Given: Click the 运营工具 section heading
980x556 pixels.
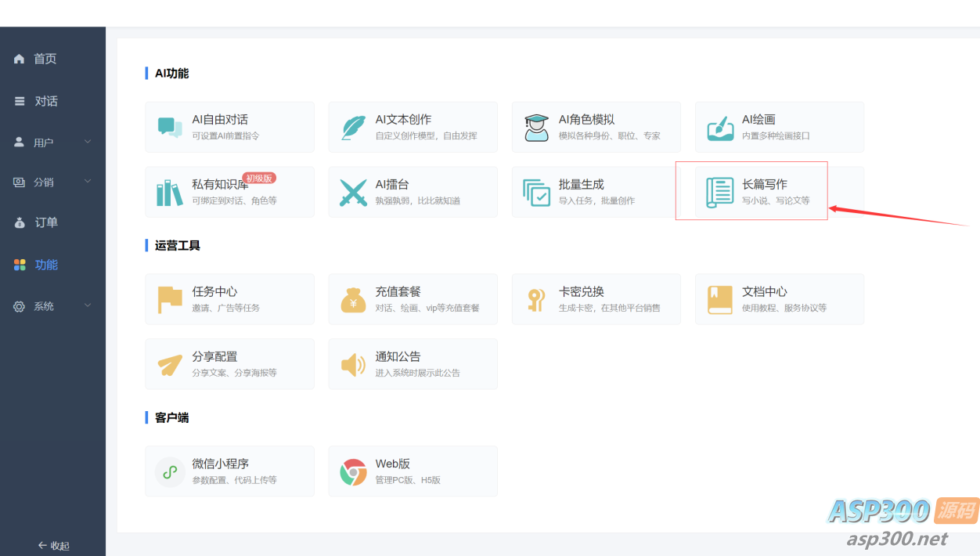Looking at the screenshot, I should coord(178,245).
